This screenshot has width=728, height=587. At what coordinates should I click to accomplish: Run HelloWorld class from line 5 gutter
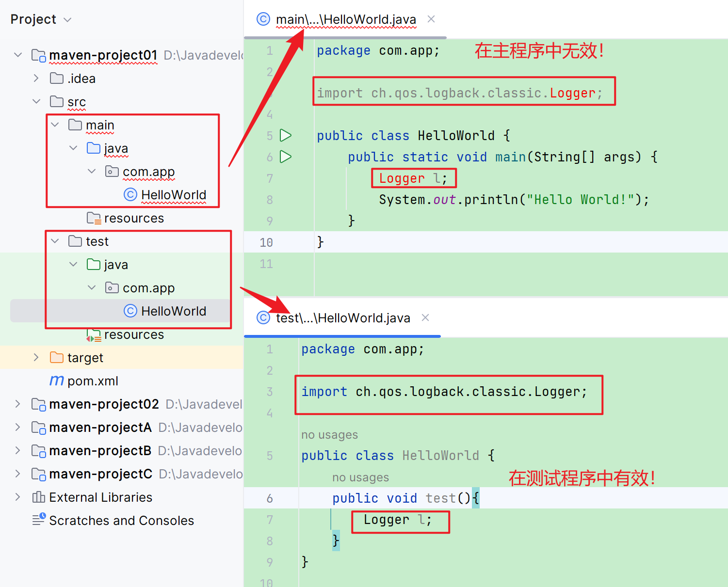coord(286,135)
